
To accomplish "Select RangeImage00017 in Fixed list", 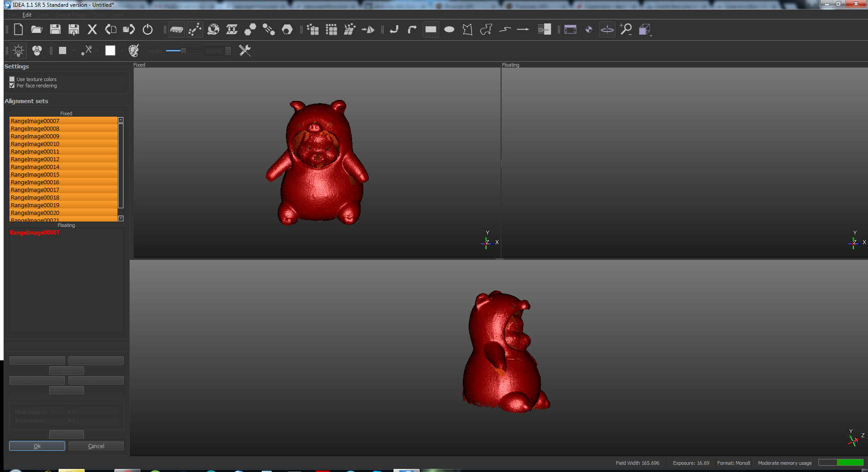I will [x=63, y=190].
